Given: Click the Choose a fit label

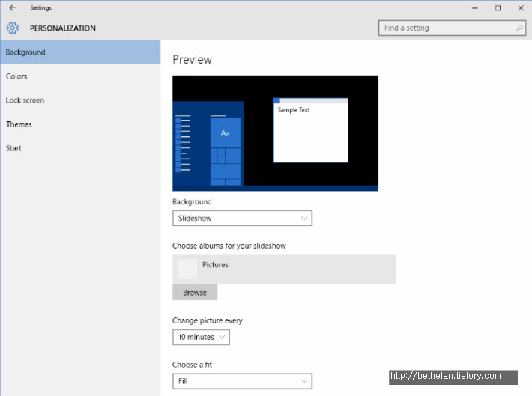Looking at the screenshot, I should pyautogui.click(x=192, y=365).
